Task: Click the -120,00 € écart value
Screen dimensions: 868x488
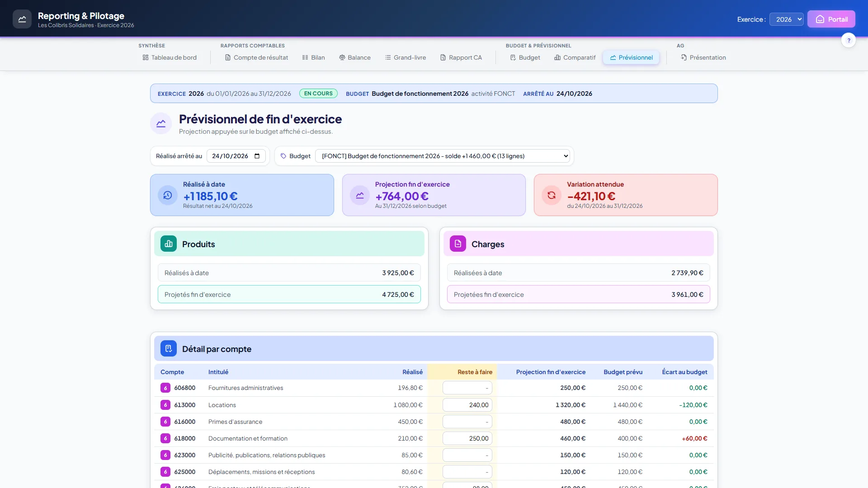Action: [x=693, y=405]
